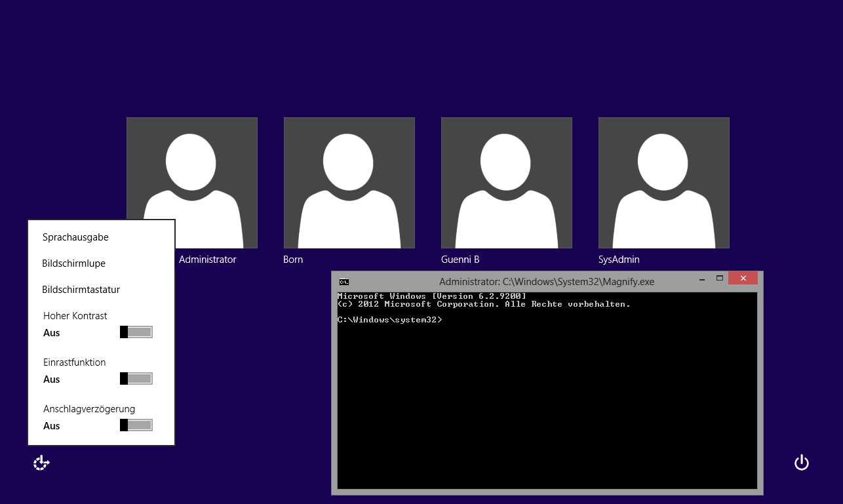The width and height of the screenshot is (843, 504).
Task: Select the Born user avatar
Action: 349,183
